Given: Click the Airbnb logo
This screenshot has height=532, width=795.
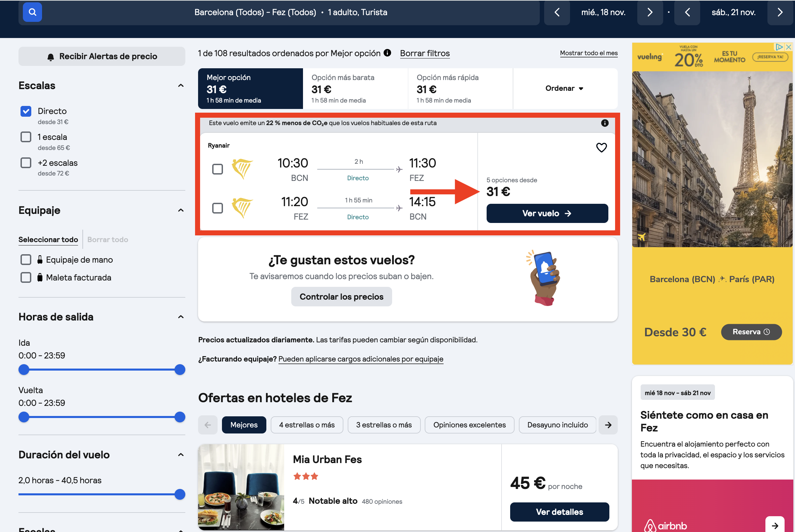Looking at the screenshot, I should tap(666, 526).
